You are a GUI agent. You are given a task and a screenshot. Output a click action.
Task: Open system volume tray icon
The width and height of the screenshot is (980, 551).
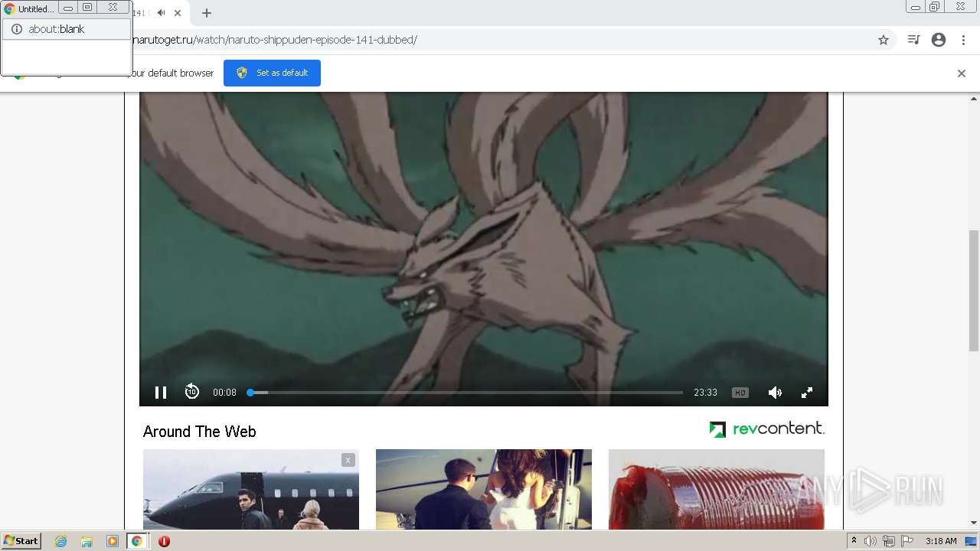coord(871,541)
